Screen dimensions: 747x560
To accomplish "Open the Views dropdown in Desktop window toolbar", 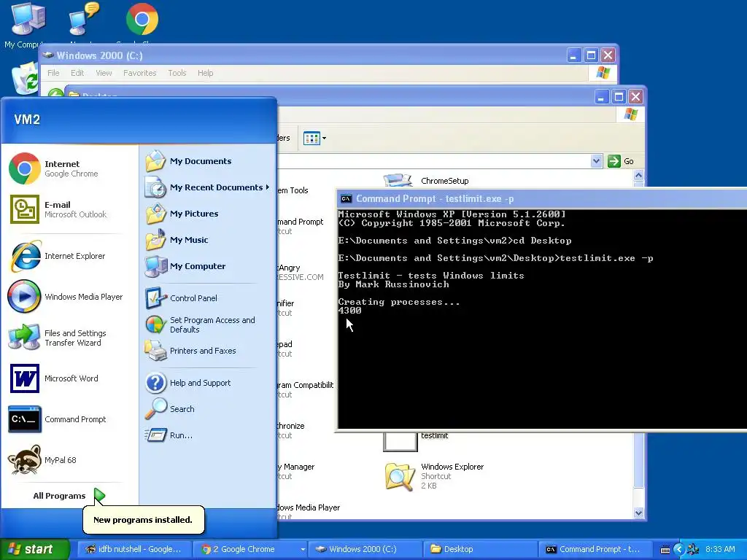I will coord(315,138).
